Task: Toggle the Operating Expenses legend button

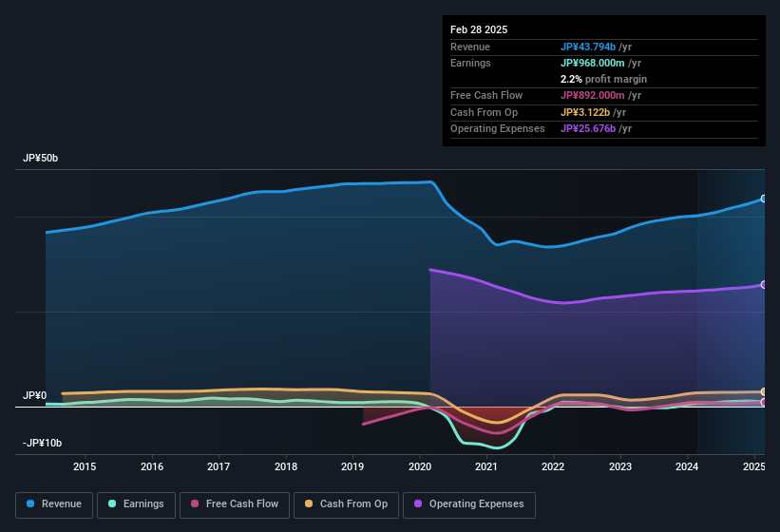Action: point(469,504)
